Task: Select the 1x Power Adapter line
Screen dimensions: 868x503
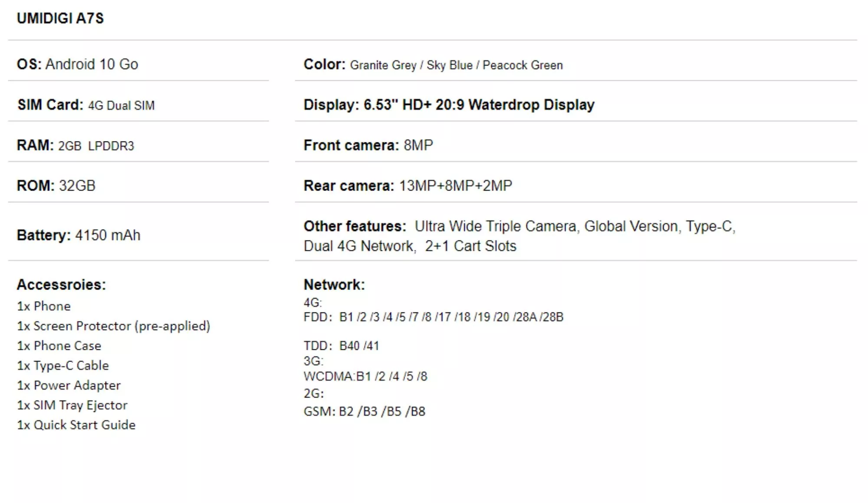Action: (69, 385)
